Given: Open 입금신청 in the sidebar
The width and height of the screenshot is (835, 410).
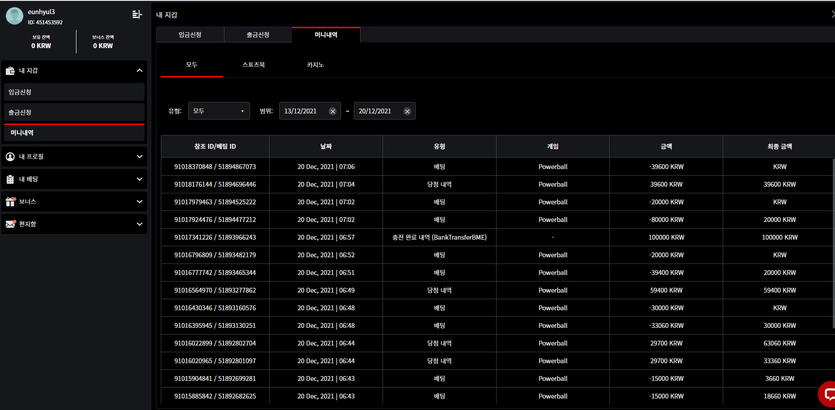Looking at the screenshot, I should click(74, 92).
